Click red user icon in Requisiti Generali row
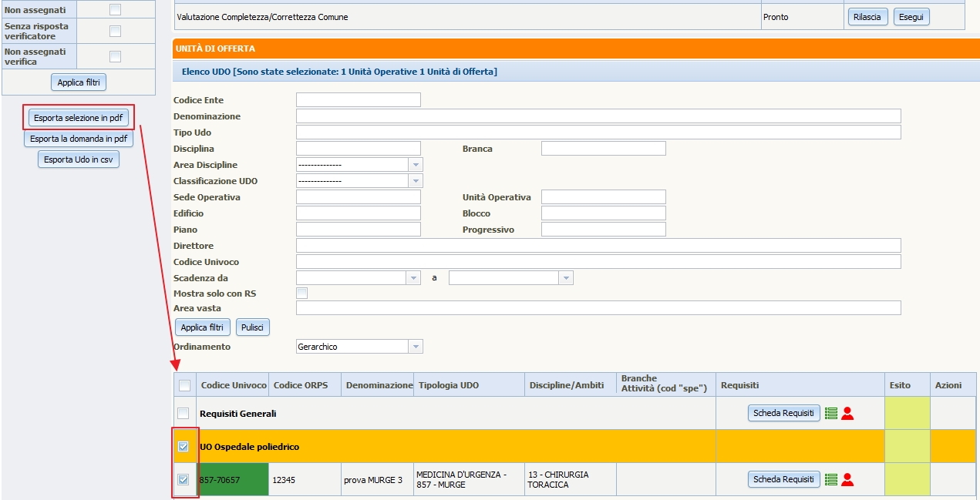Image resolution: width=980 pixels, height=500 pixels. pyautogui.click(x=847, y=414)
